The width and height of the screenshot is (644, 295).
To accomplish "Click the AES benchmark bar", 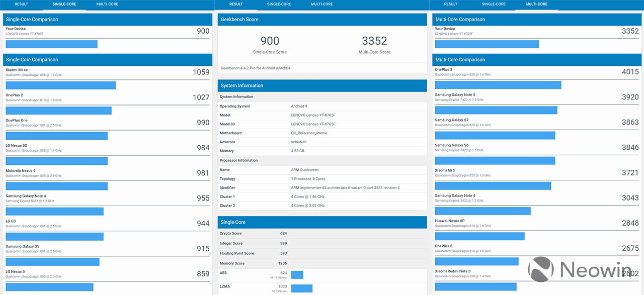I will coord(297,275).
